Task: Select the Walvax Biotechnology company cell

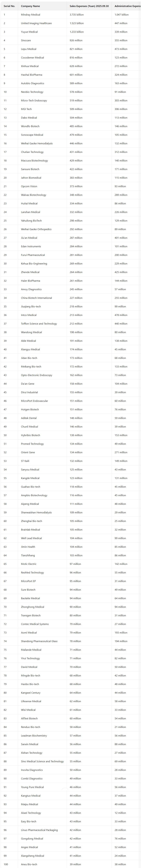Action: point(33,195)
